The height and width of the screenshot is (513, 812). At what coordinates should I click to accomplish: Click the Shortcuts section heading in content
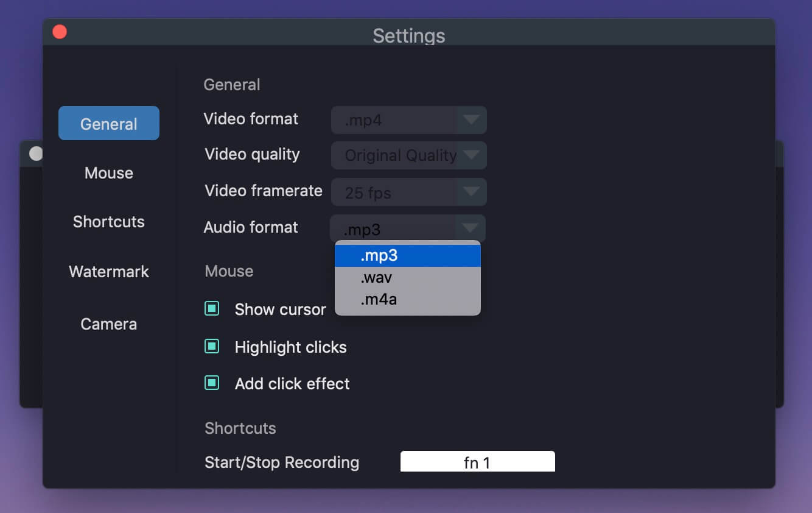tap(240, 428)
